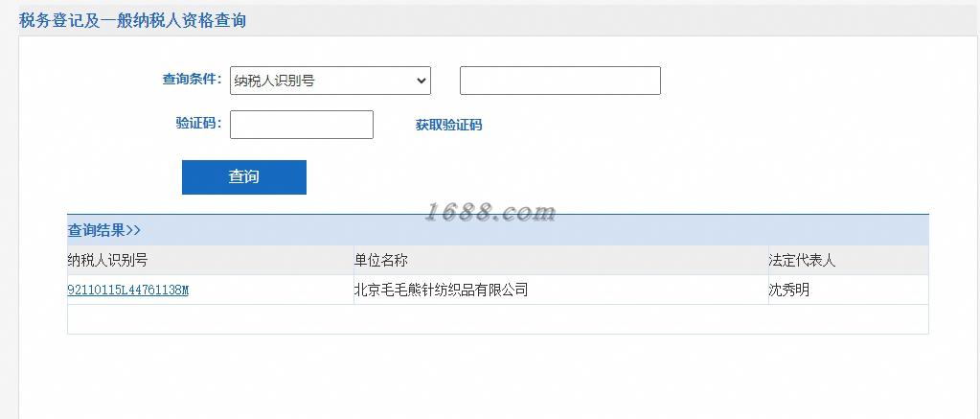The height and width of the screenshot is (419, 980).
Task: Click the 验证码 label text
Action: point(198,123)
